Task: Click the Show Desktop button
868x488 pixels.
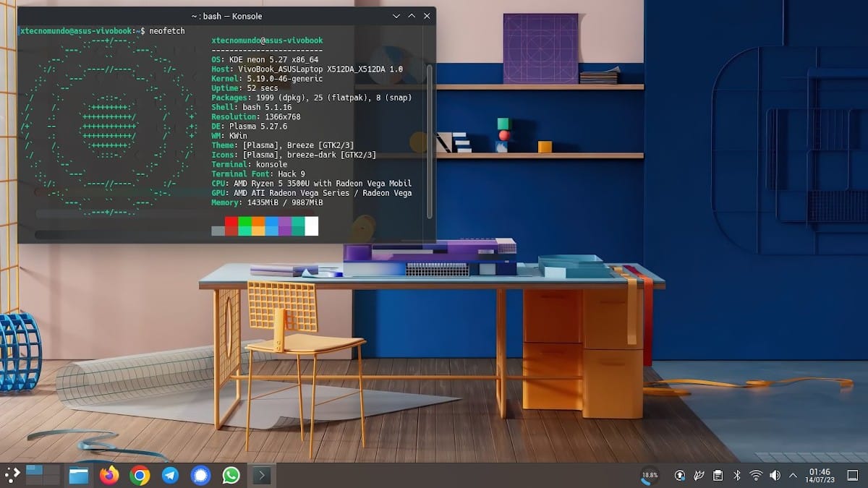Action: click(852, 475)
